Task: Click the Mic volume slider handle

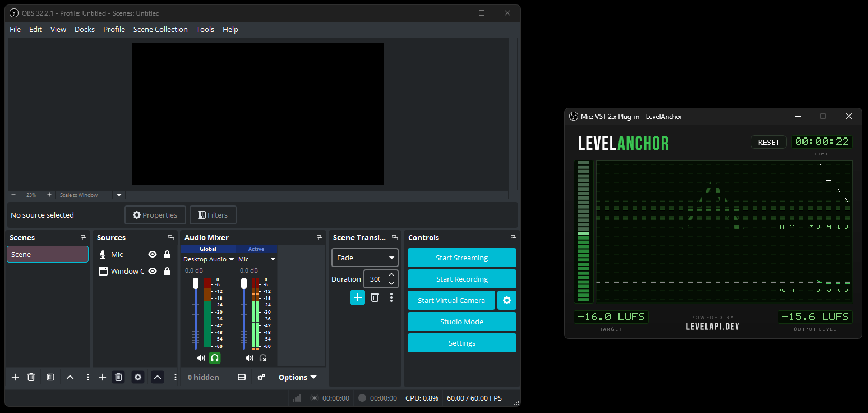Action: pos(244,283)
